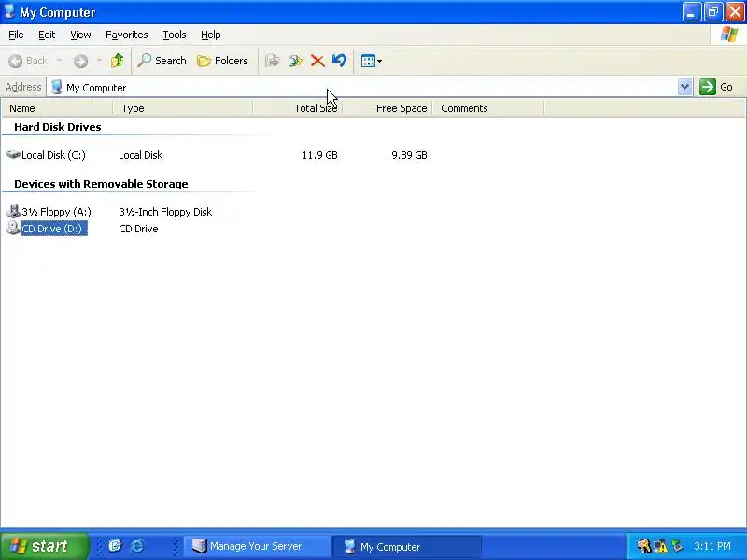The image size is (747, 560).
Task: Click the red Delete X icon
Action: [x=317, y=61]
